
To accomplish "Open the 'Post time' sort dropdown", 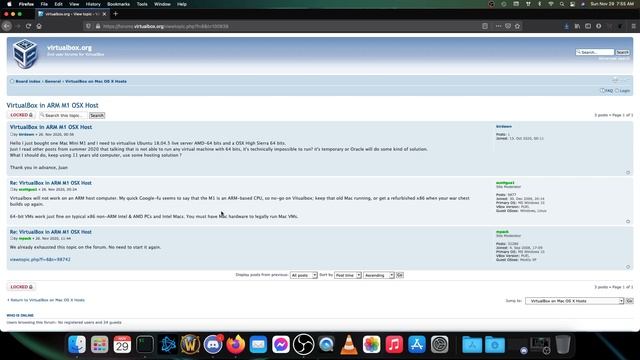I will 348,275.
